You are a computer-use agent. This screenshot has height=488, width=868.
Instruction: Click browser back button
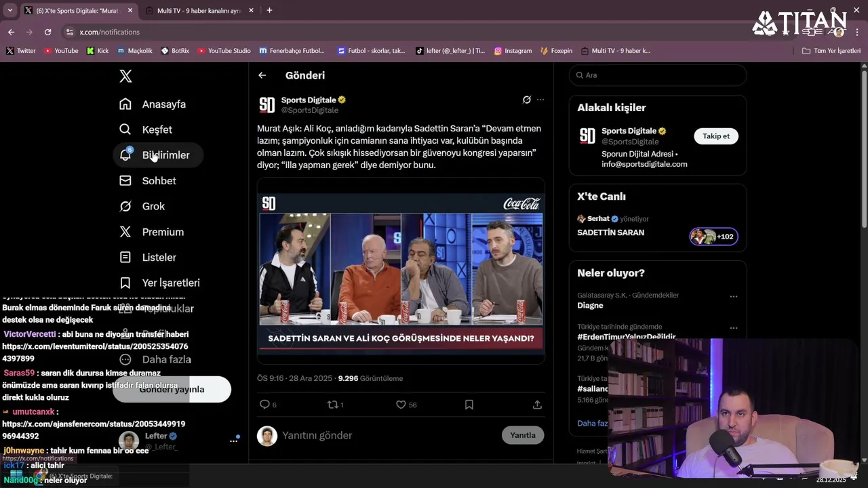(x=11, y=32)
